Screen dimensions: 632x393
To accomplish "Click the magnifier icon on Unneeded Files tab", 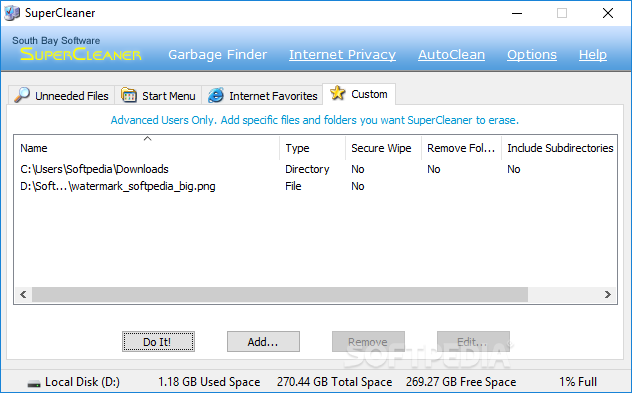I will tap(22, 95).
